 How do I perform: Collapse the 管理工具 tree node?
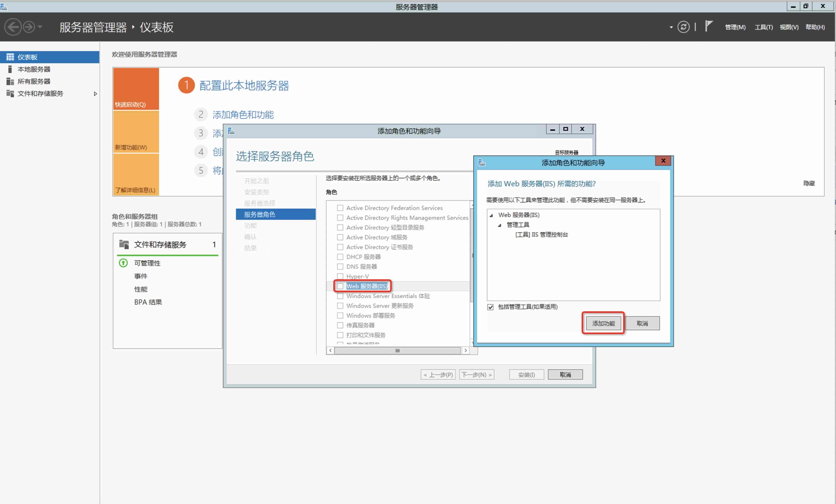[x=499, y=225]
